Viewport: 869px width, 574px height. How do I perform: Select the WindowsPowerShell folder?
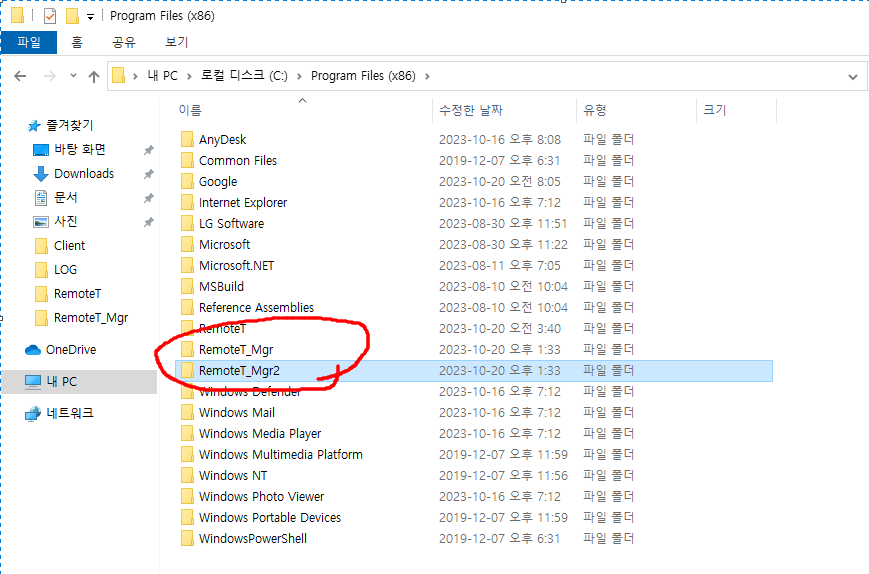click(x=253, y=539)
